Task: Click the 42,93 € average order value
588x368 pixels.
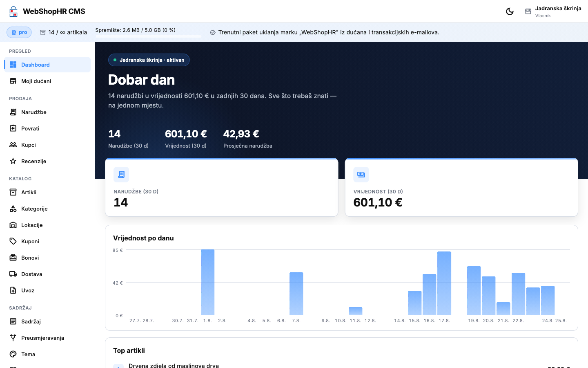Action: (241, 134)
